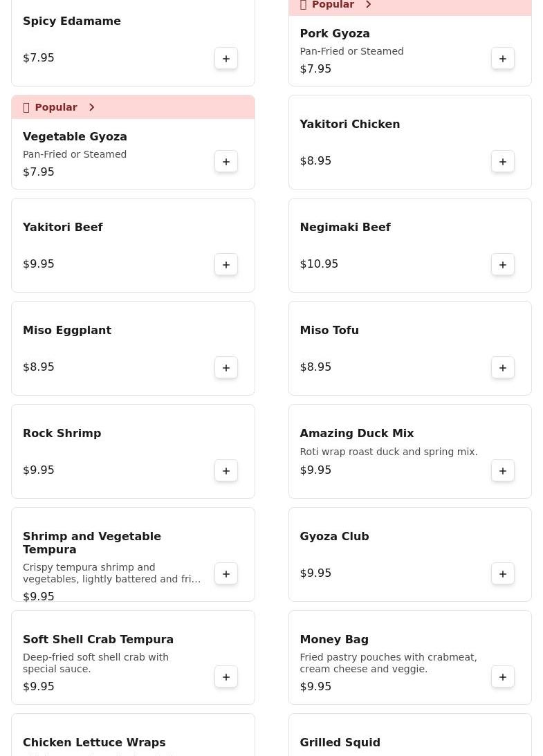Add Amazing Duck Mix using plus icon

pyautogui.click(x=502, y=471)
